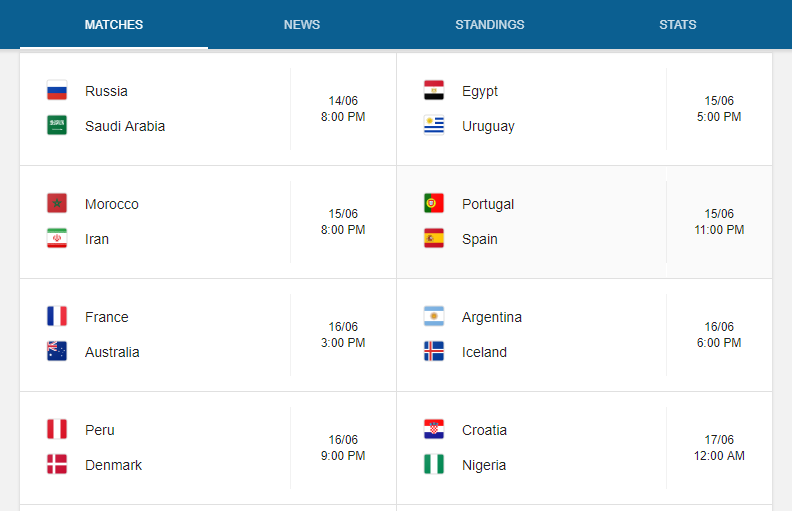Open the Spain team name link
Viewport: 792px width, 511px height.
480,239
